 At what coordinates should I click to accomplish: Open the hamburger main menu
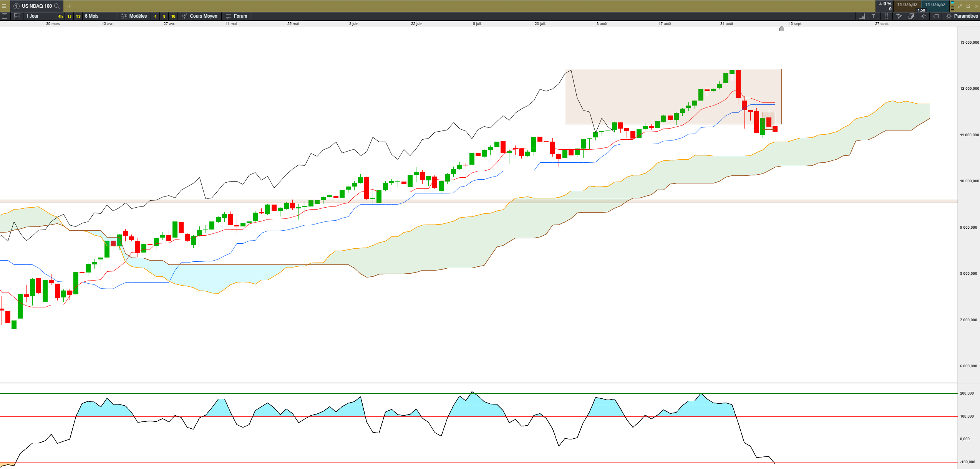pyautogui.click(x=4, y=6)
